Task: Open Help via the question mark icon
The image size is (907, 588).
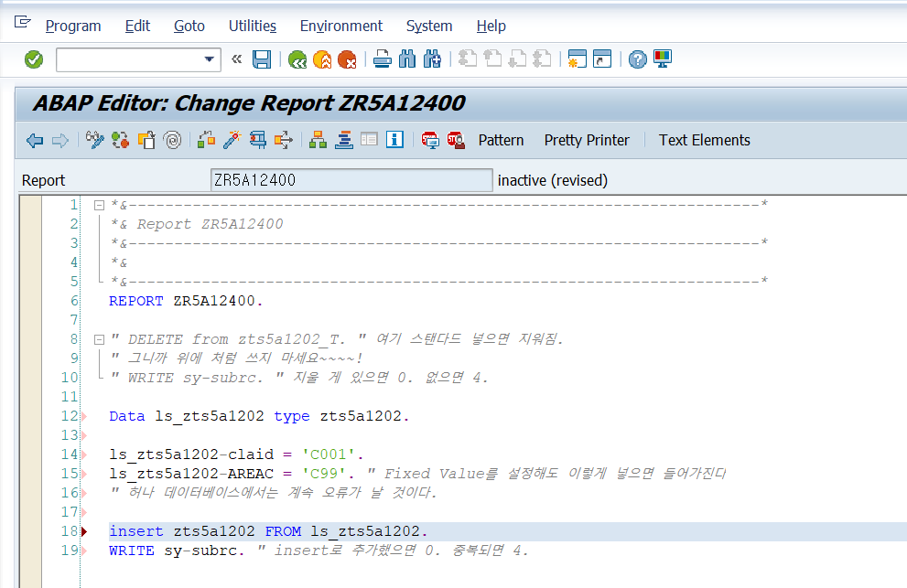Action: point(637,59)
